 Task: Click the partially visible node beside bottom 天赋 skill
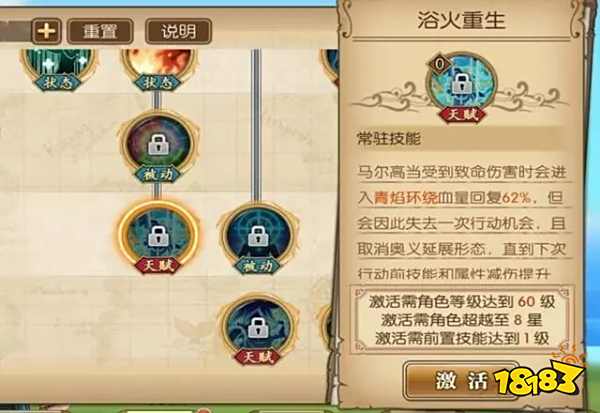click(328, 327)
